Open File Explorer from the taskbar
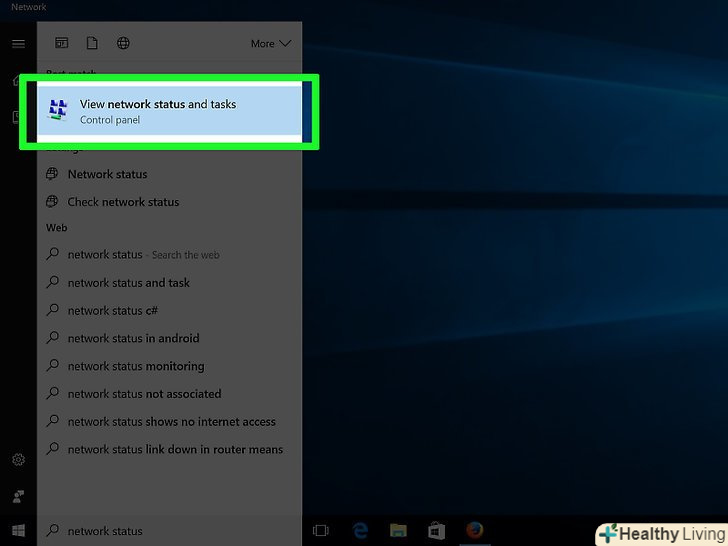 coord(398,531)
